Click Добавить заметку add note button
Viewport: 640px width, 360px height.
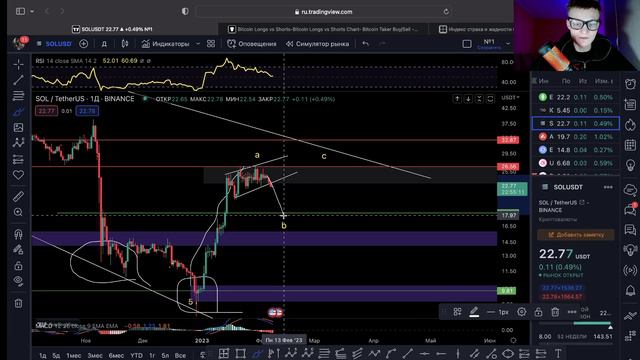click(x=576, y=235)
